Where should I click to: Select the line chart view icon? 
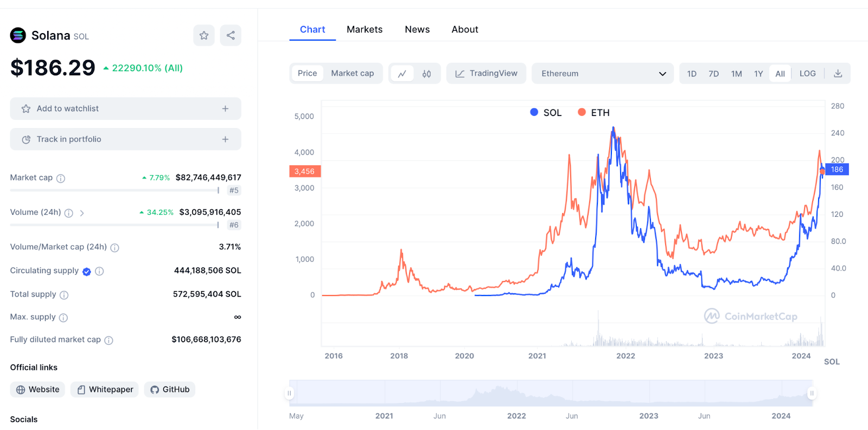coord(402,74)
